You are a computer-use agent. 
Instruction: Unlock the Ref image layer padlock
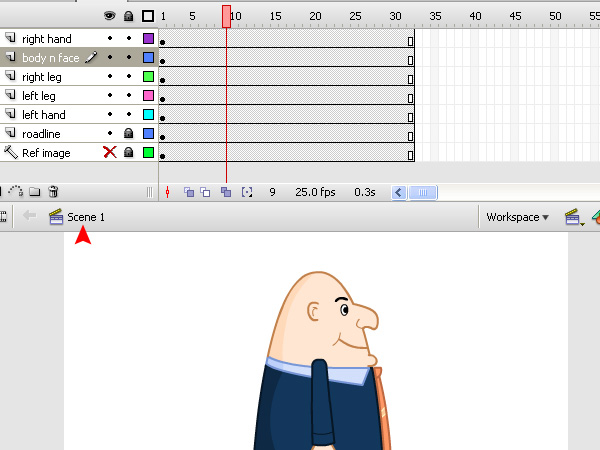129,152
